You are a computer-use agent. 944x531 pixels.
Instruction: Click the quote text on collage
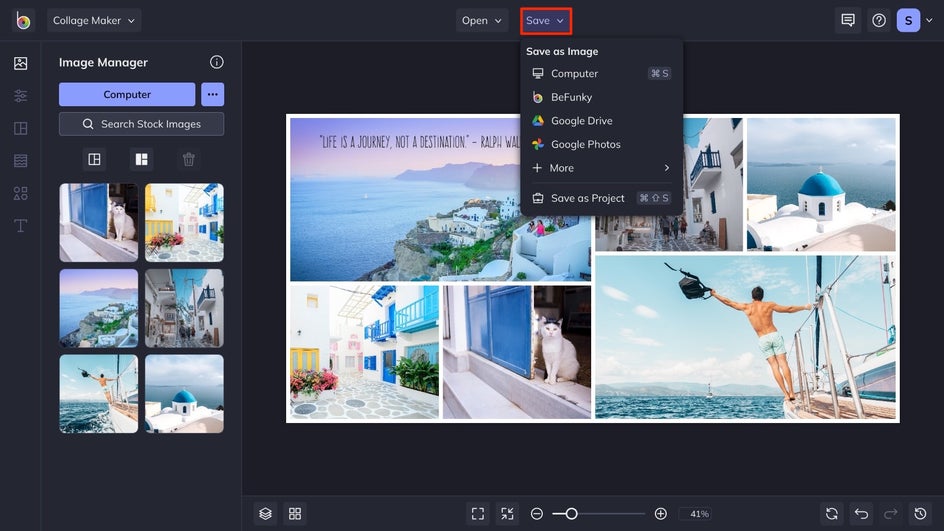tap(419, 142)
